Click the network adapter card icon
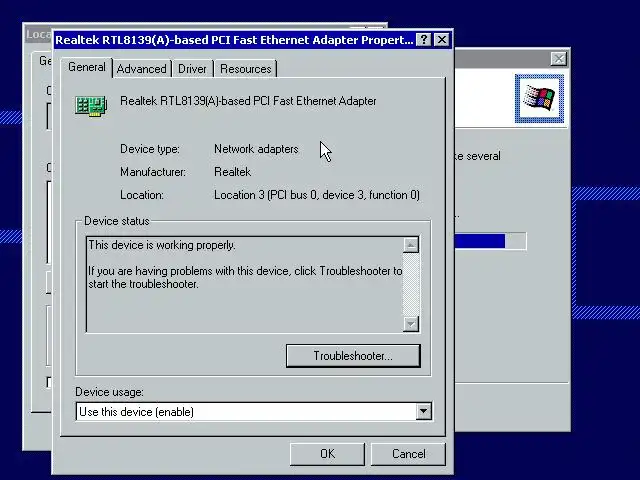The image size is (640, 480). (91, 106)
